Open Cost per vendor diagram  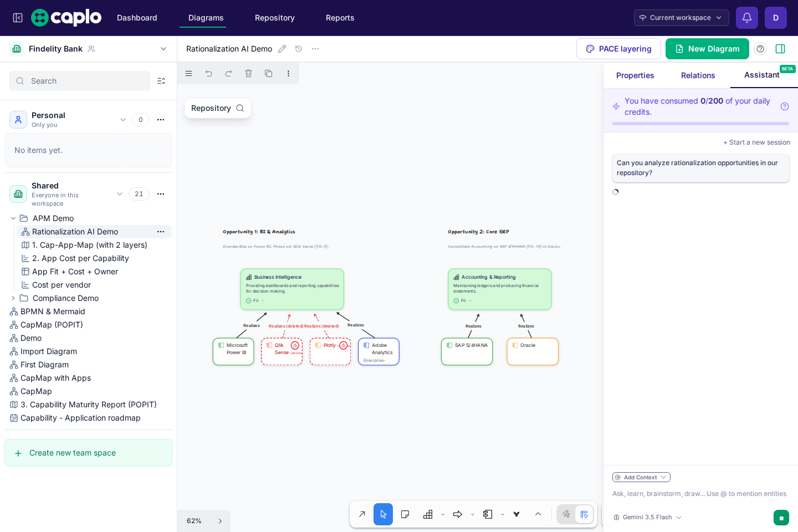62,285
